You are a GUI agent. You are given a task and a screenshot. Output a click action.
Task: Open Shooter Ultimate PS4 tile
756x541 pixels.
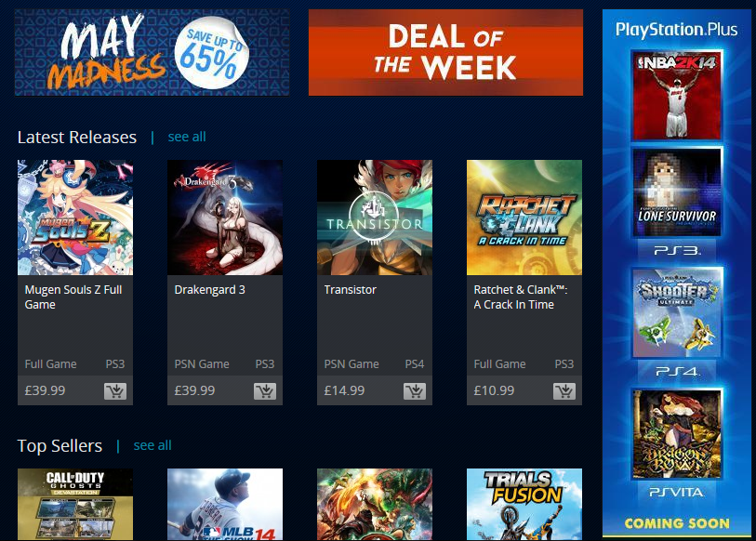coord(677,313)
